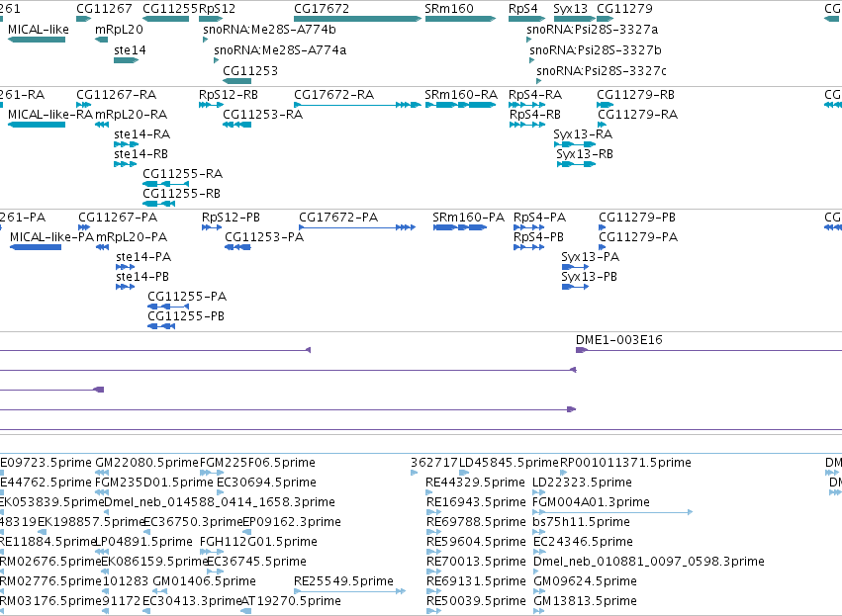Viewport: 842px width, 616px height.
Task: Click the Syx13-RB transcript label
Action: coord(585,153)
